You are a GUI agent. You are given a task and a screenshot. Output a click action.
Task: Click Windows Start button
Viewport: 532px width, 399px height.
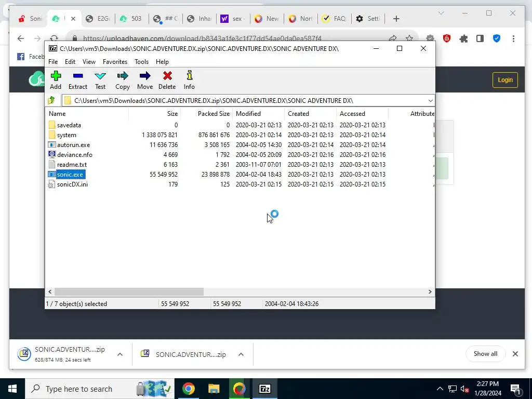12,389
